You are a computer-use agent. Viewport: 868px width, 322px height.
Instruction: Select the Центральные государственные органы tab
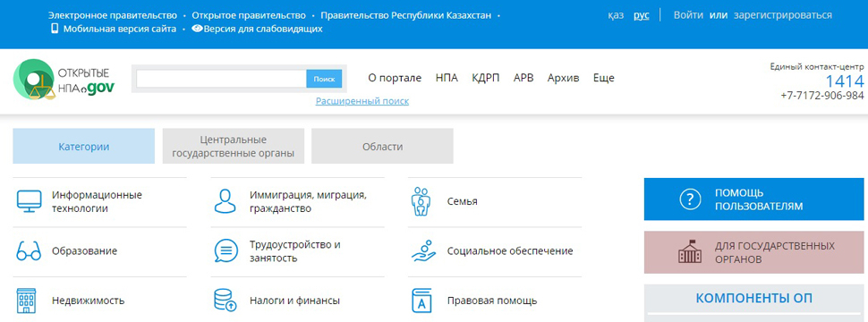(233, 147)
